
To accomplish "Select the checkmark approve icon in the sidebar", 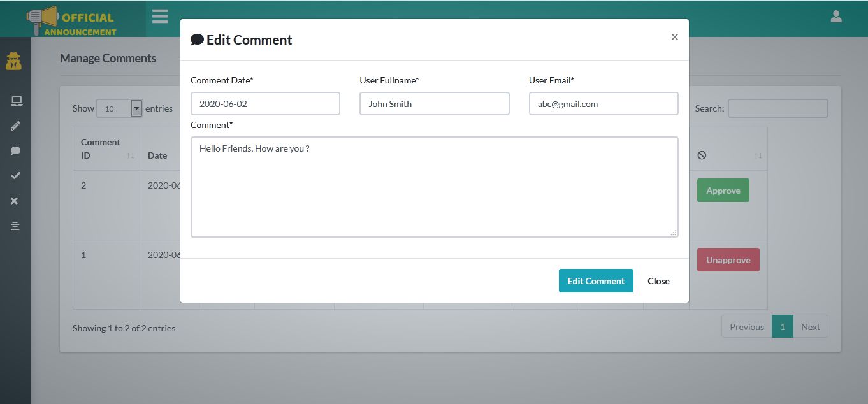I will [15, 175].
